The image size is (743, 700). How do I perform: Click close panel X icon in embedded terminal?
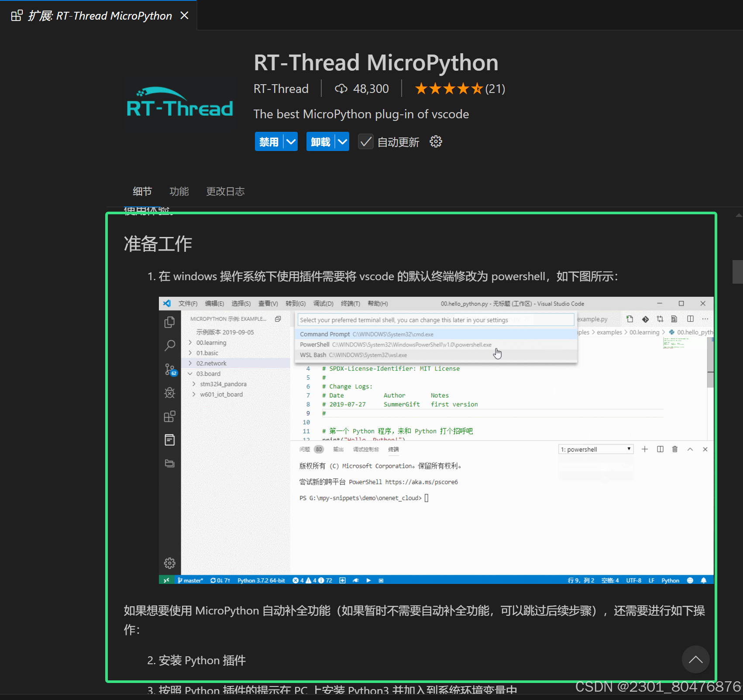[705, 449]
